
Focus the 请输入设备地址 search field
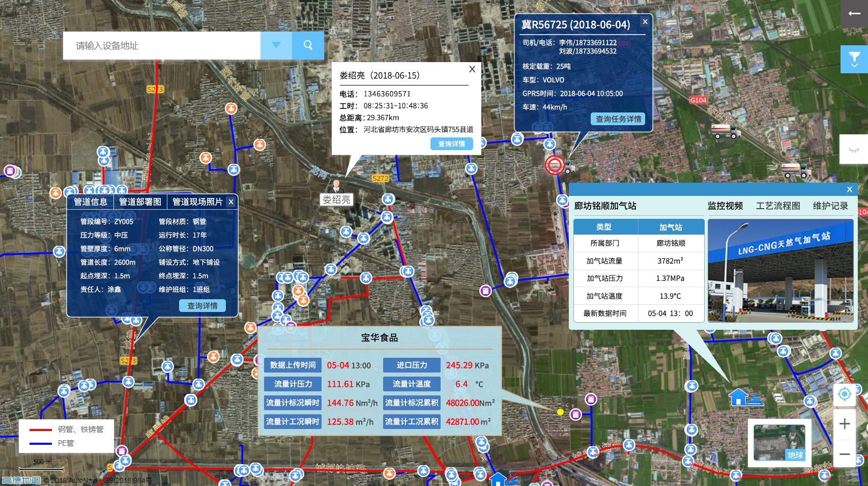click(162, 45)
